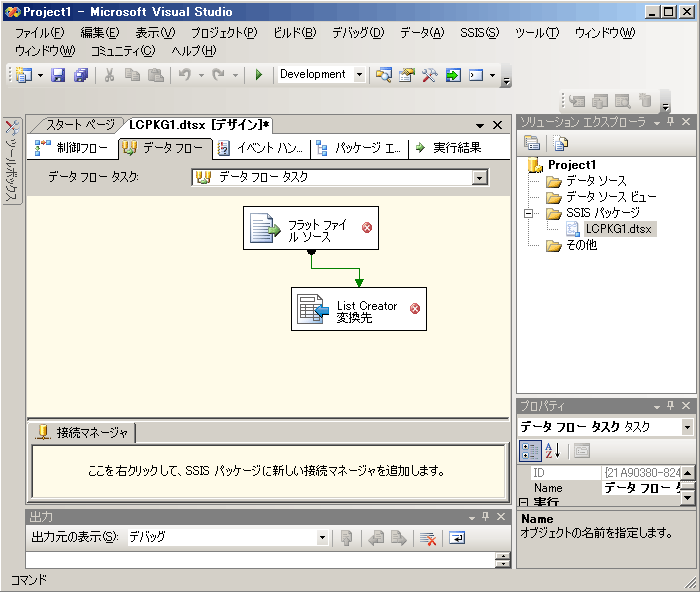Image resolution: width=700 pixels, height=592 pixels.
Task: Open Solution Explorer from the toolbar icon
Action: (x=383, y=75)
